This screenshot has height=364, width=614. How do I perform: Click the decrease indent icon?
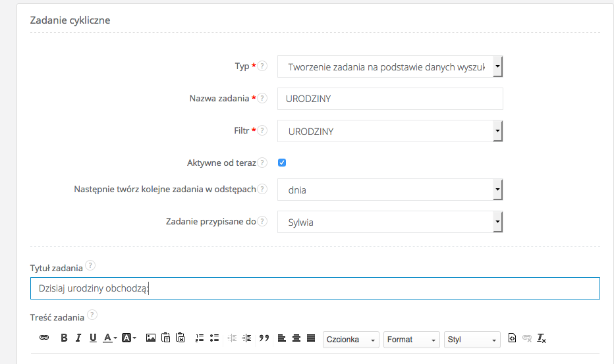232,338
